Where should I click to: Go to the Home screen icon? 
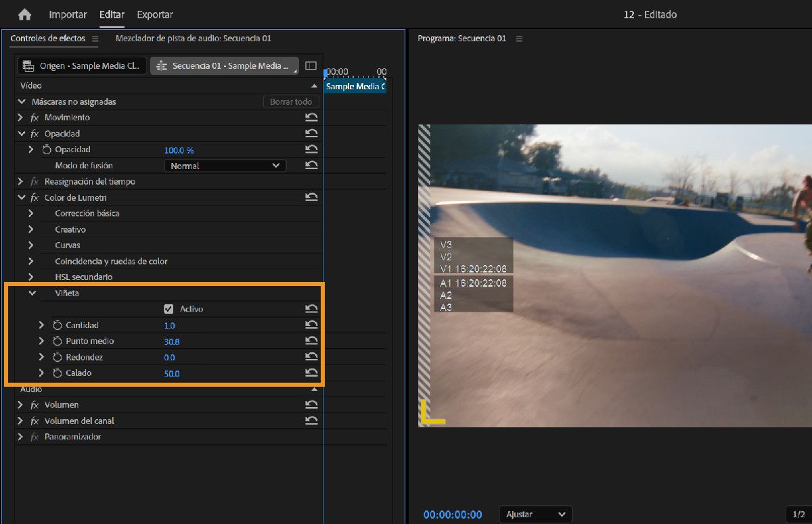[x=25, y=14]
